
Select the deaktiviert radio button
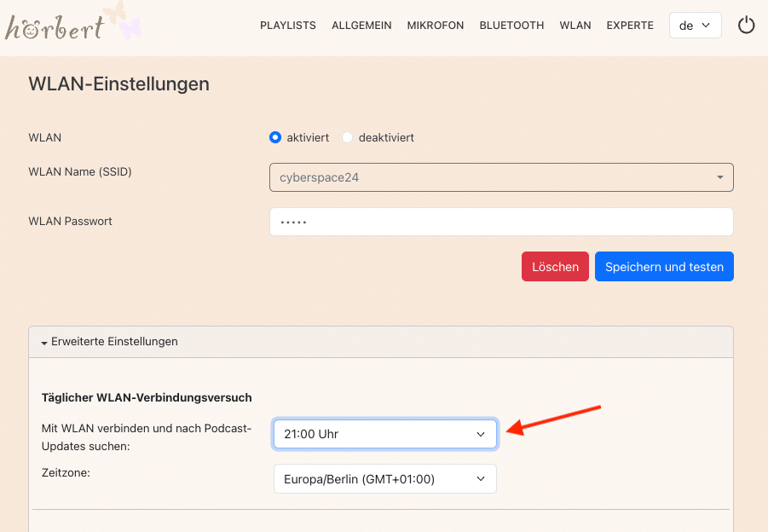[x=347, y=137]
